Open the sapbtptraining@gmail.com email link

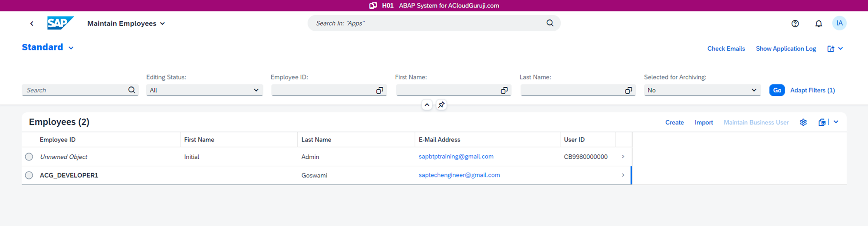456,157
